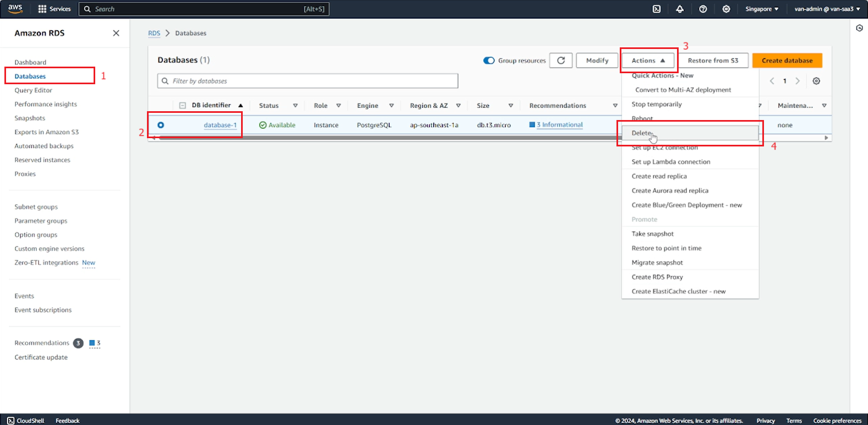
Task: Sort by Engine column arrow
Action: click(391, 106)
